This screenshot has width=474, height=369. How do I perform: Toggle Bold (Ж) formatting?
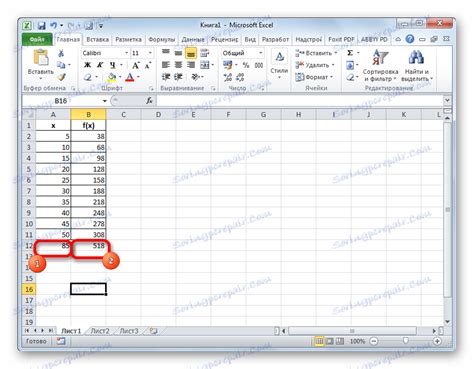(87, 65)
